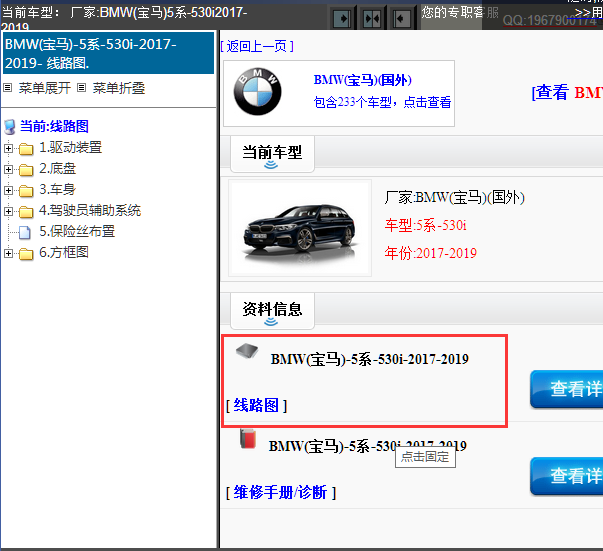Open the 维修手册/诊断 link
This screenshot has height=551, width=603.
(x=281, y=492)
